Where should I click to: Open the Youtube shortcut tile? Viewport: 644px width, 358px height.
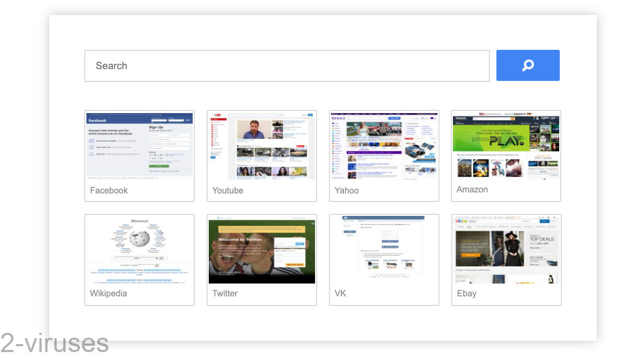pyautogui.click(x=261, y=145)
